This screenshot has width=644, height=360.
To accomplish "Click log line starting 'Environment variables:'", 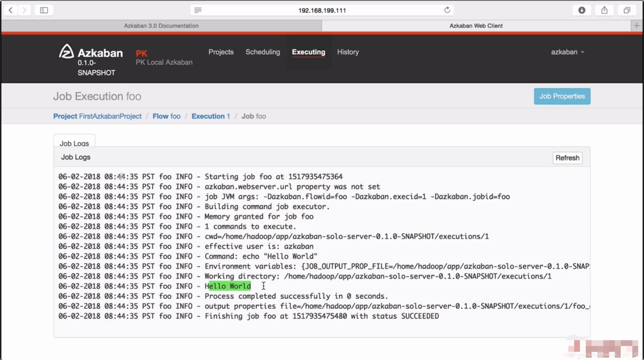I will 324,266.
